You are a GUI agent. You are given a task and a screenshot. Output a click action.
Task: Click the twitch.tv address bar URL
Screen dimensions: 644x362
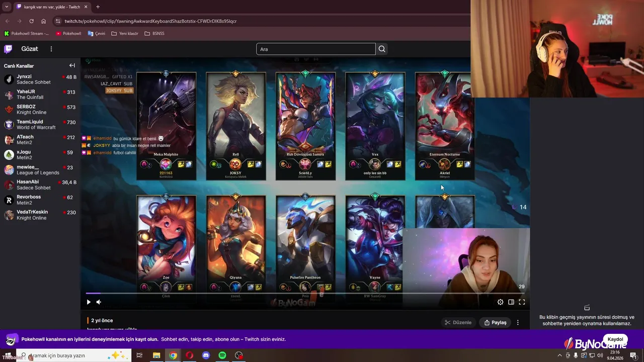150,21
